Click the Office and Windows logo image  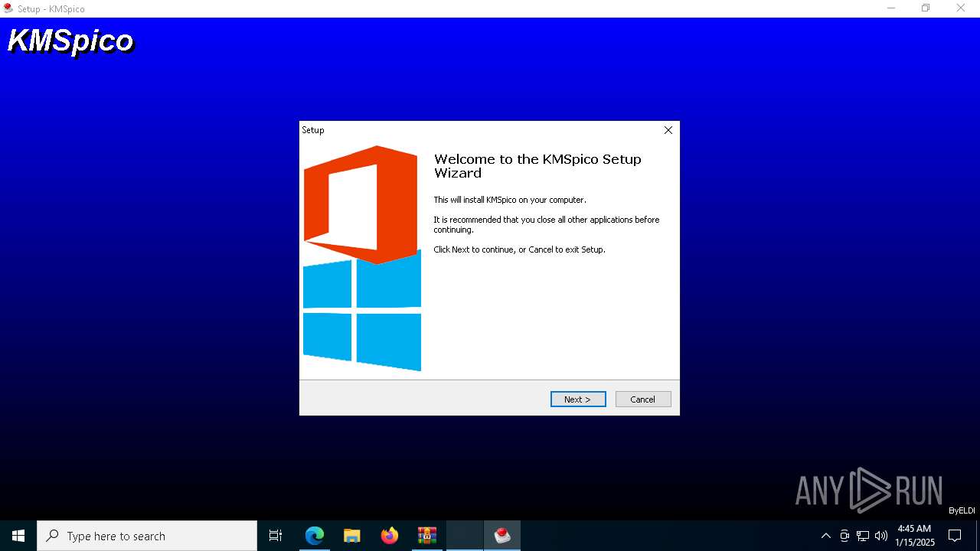coord(361,258)
